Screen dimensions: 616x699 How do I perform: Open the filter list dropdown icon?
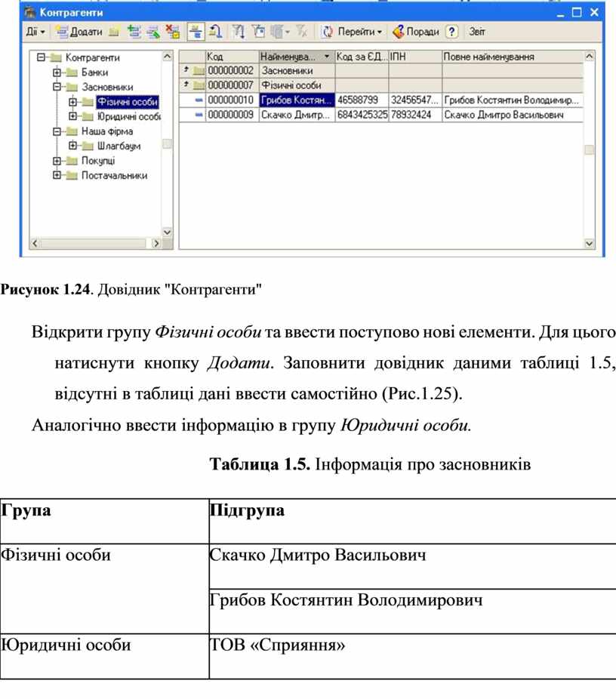click(280, 32)
